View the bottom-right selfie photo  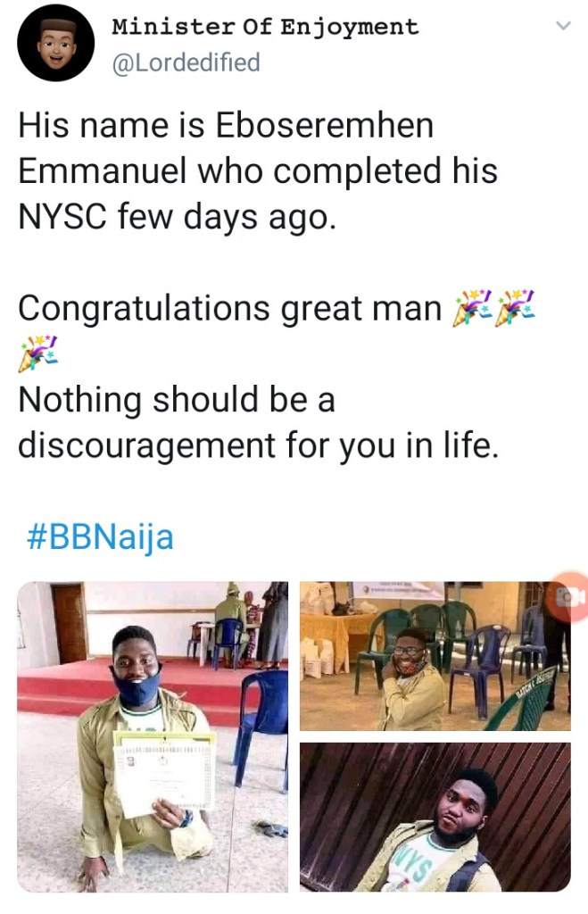tap(435, 817)
